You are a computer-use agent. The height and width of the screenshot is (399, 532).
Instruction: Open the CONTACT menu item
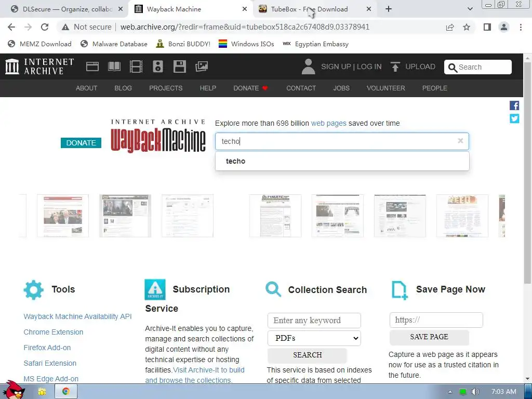301,88
